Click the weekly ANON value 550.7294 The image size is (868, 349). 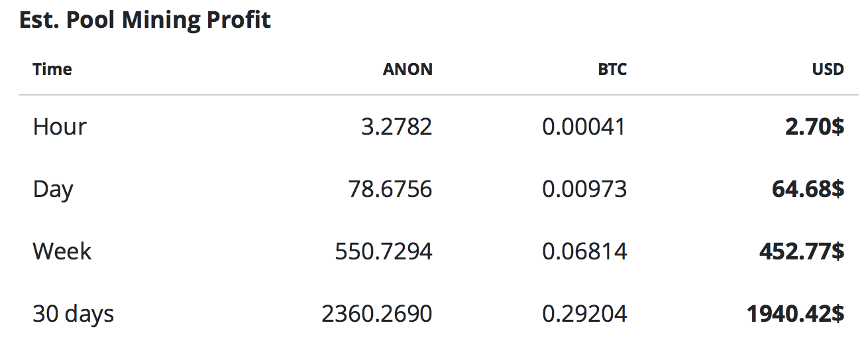384,251
